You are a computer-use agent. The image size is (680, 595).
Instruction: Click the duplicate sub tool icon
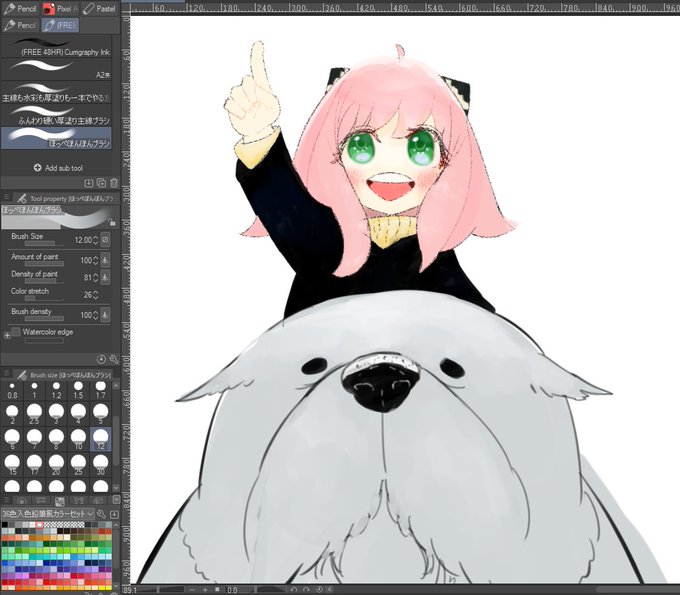tap(101, 183)
